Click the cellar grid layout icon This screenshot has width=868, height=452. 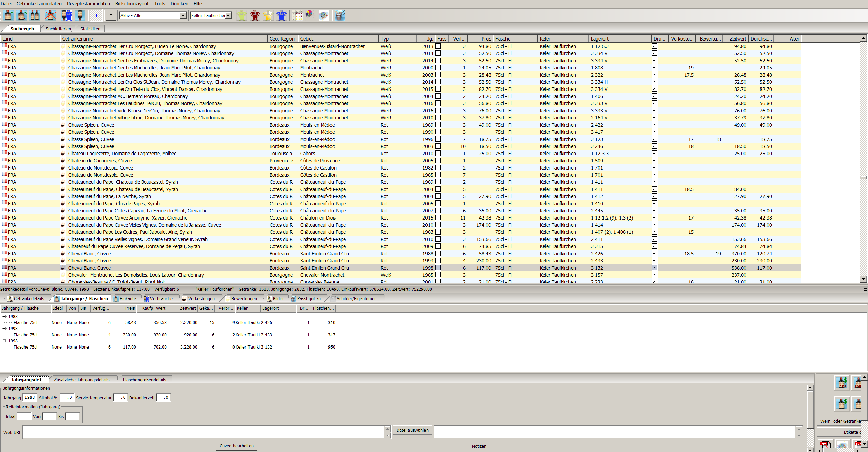coord(297,15)
